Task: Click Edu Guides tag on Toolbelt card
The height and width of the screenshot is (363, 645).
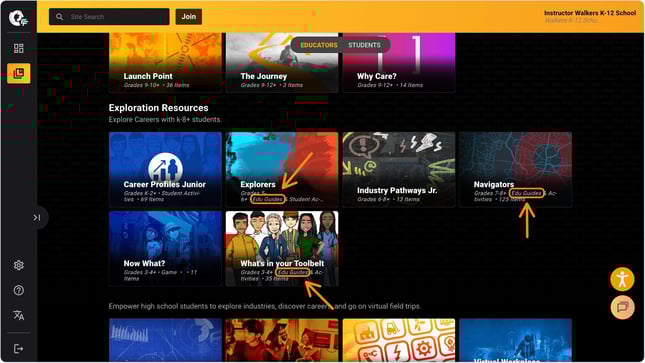Action: point(292,272)
